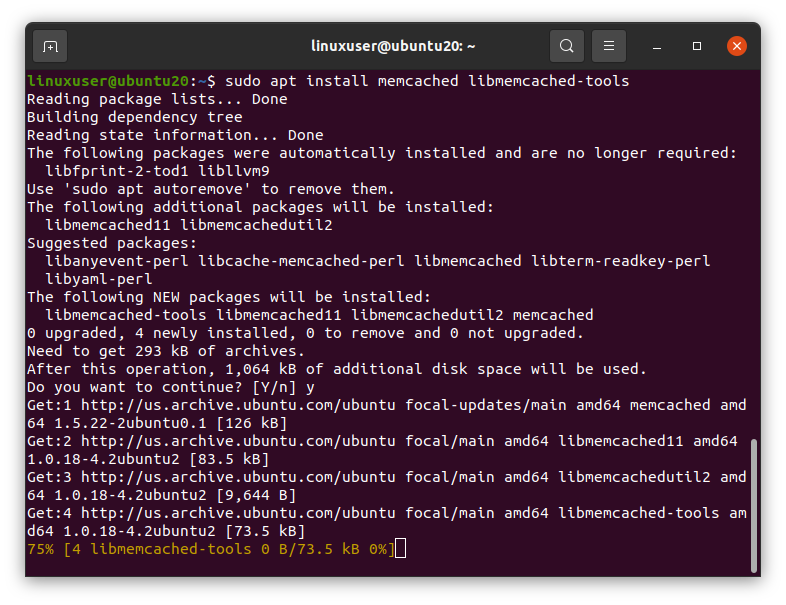Click the terminal vertical scrollbar thumb
The height and width of the screenshot is (605, 786).
pos(753,505)
